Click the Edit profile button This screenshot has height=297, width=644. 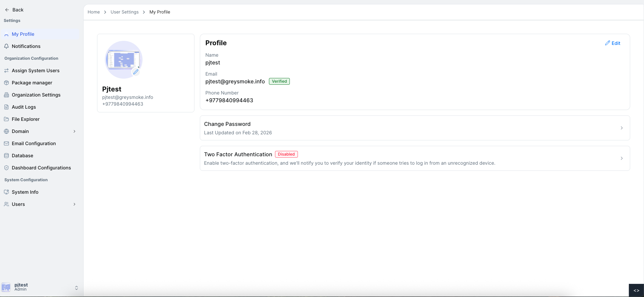point(612,43)
